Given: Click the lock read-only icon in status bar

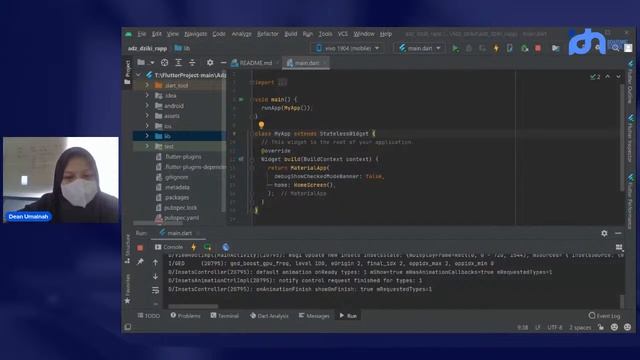Looking at the screenshot, I should click(601, 327).
